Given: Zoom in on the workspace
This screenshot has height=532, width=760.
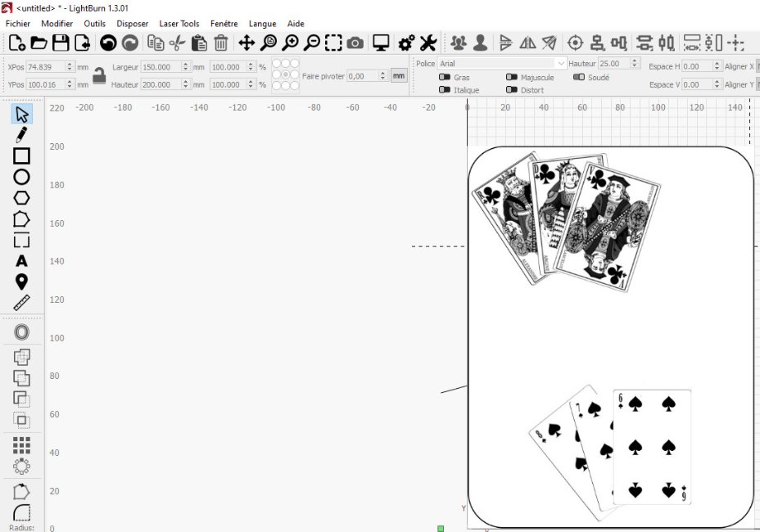Looking at the screenshot, I should click(x=291, y=43).
